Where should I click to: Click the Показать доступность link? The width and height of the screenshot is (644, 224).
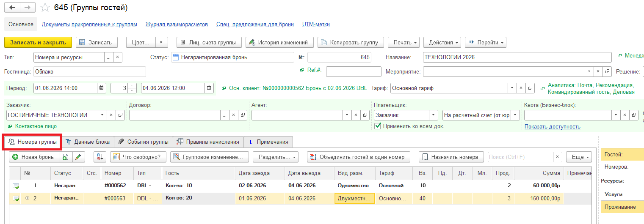pos(553,127)
